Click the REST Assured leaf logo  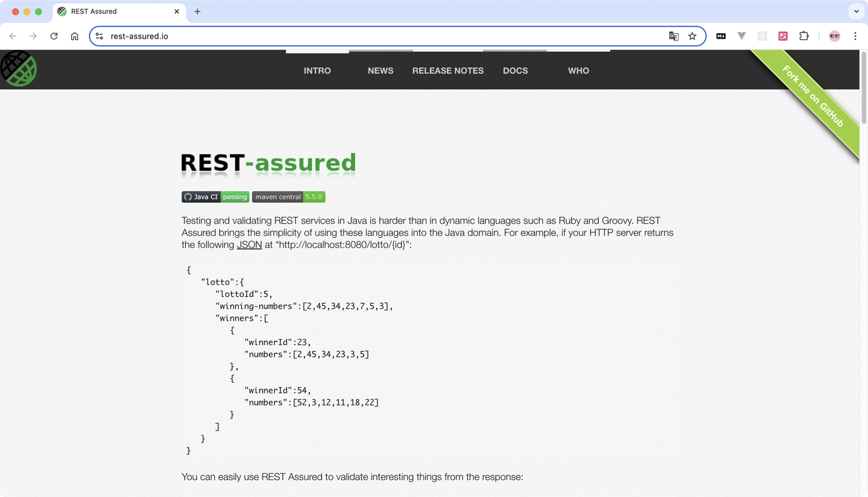tap(18, 68)
